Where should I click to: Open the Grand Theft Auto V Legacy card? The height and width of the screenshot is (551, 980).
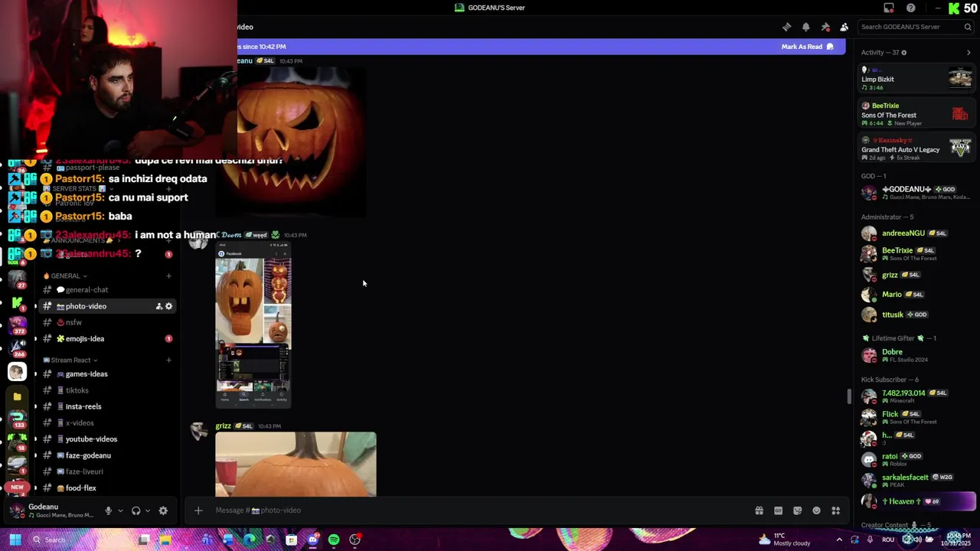click(x=916, y=148)
